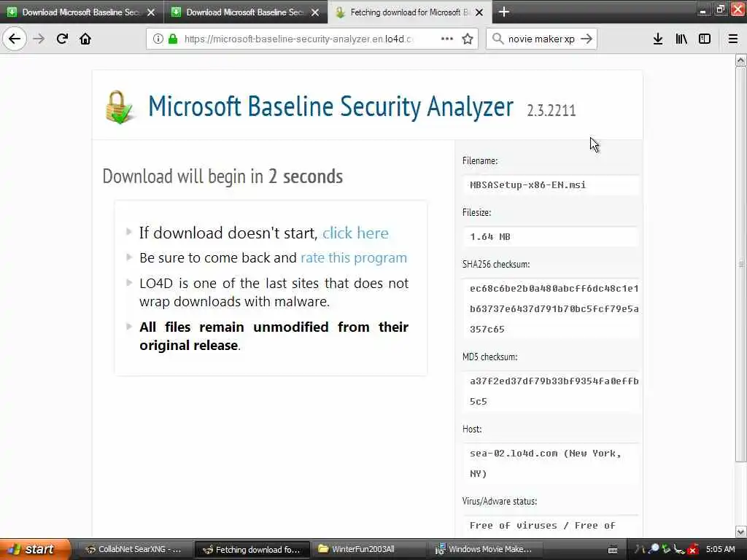Click the vertical scrollbar up arrow
747x560 pixels.
click(740, 61)
